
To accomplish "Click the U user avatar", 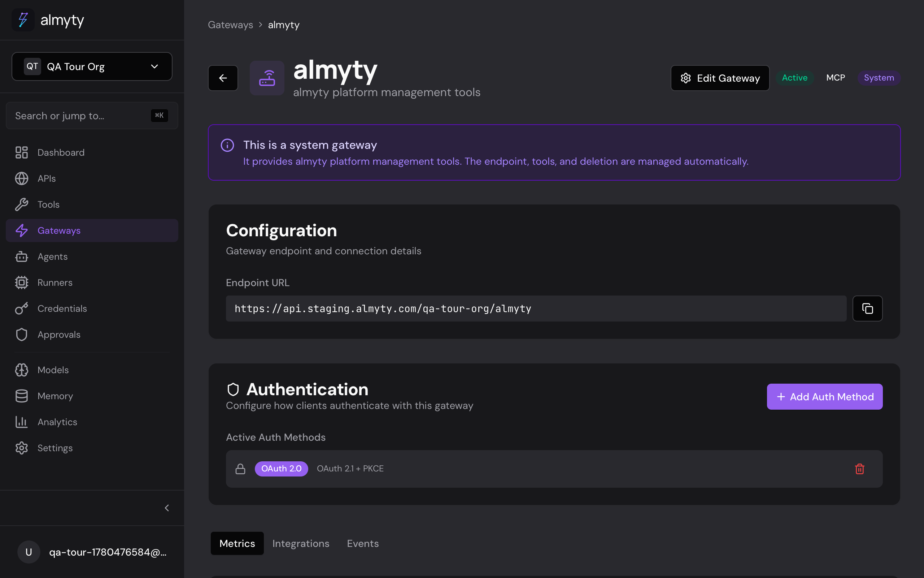I will point(29,552).
